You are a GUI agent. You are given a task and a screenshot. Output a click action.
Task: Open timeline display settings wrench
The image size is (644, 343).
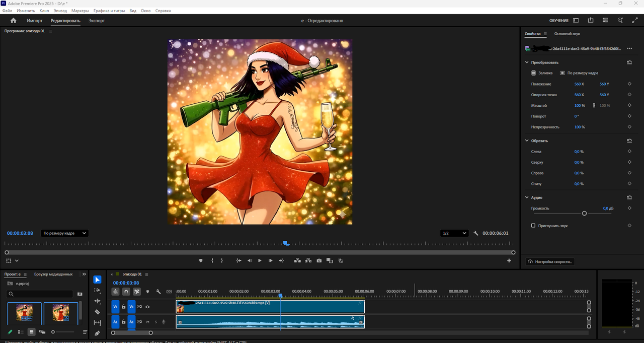coord(158,292)
